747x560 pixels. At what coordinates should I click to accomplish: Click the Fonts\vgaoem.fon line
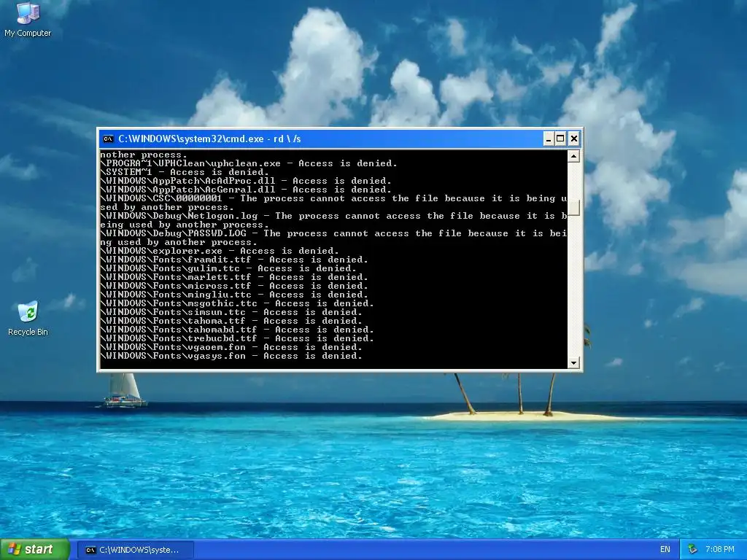[x=231, y=347]
